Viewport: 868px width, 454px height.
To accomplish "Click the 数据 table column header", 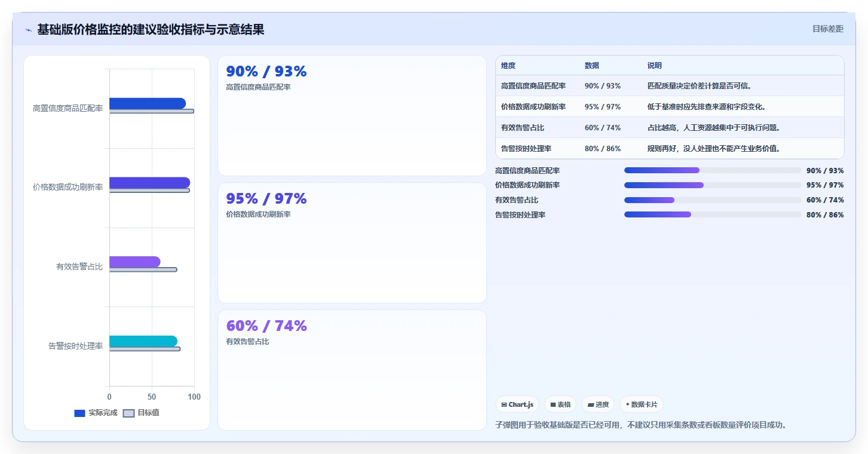I will coord(592,66).
